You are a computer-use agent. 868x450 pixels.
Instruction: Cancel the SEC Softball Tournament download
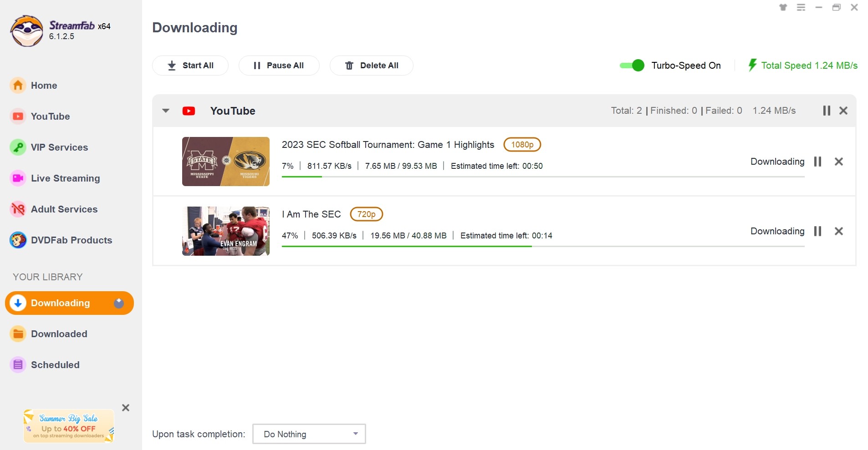click(x=839, y=162)
